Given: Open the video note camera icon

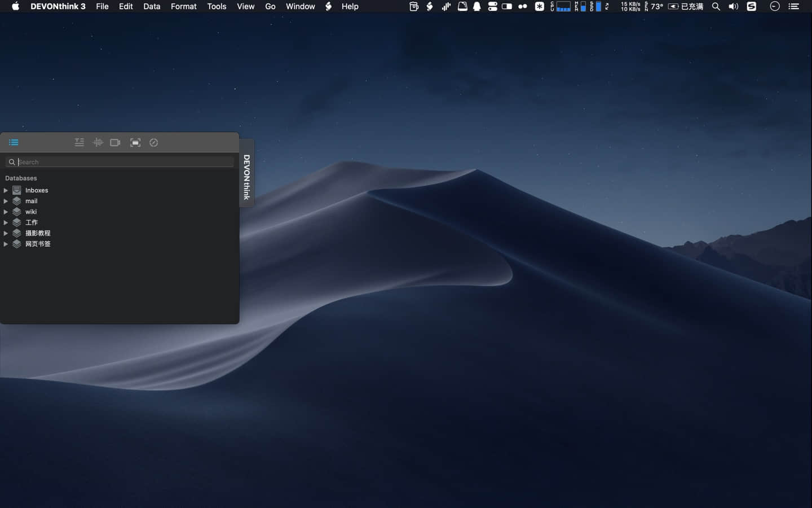Looking at the screenshot, I should point(115,142).
